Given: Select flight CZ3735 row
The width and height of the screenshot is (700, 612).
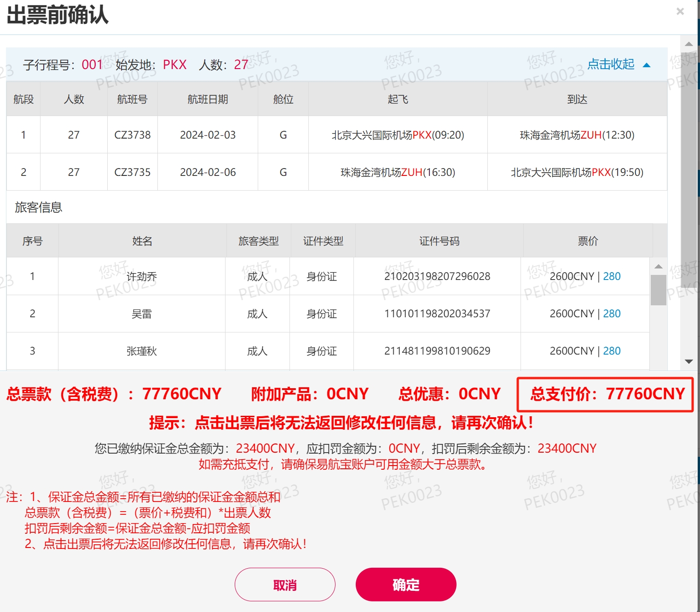Looking at the screenshot, I should pos(133,172).
